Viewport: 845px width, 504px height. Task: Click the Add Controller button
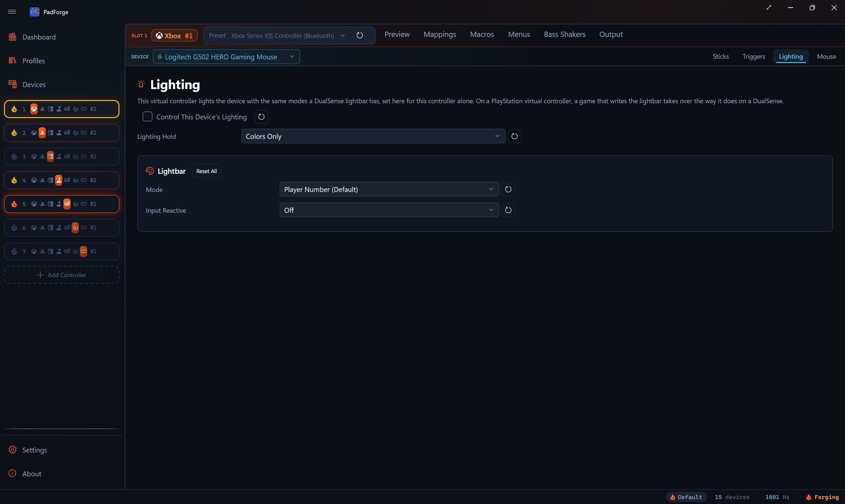pos(61,275)
